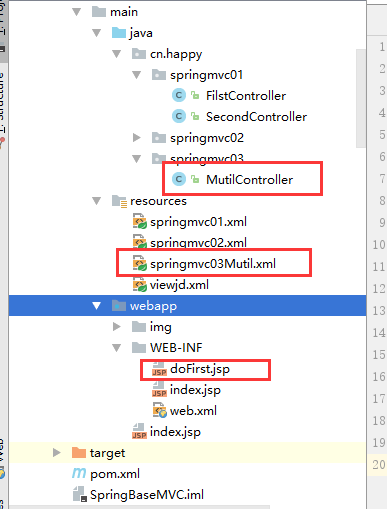
Task: Select the target folder label
Action: 107,453
